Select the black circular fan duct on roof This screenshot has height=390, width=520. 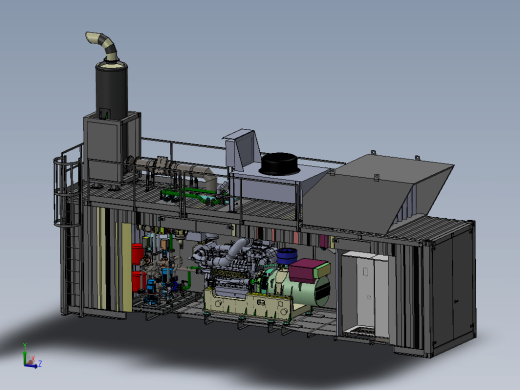[x=279, y=164]
